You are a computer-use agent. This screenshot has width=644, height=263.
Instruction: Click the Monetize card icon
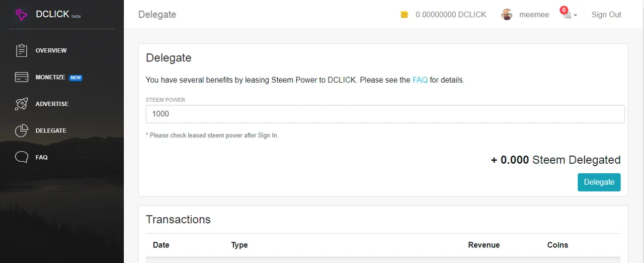21,77
